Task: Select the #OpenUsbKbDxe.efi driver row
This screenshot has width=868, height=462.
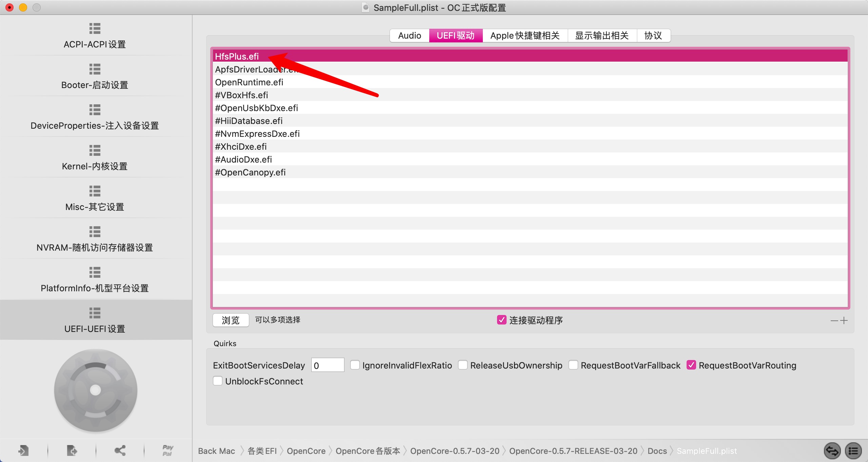Action: pos(530,108)
